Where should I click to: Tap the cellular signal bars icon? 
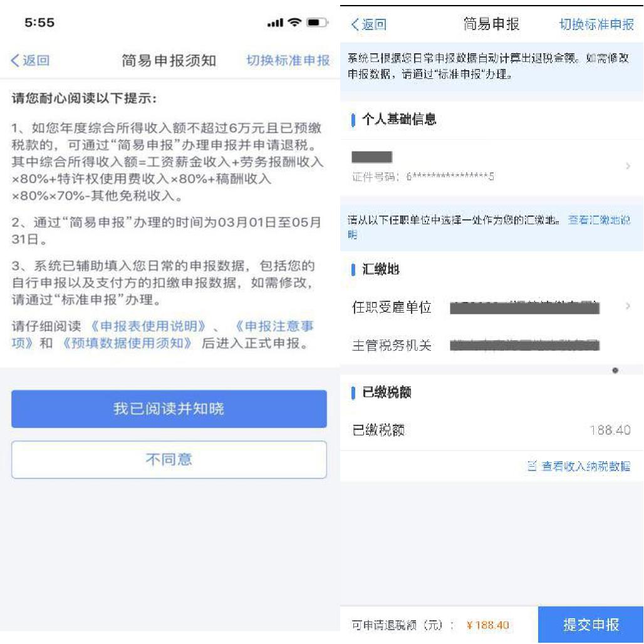coord(275,23)
